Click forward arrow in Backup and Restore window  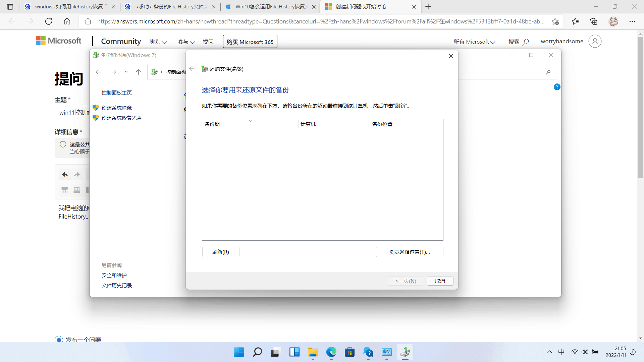[114, 72]
